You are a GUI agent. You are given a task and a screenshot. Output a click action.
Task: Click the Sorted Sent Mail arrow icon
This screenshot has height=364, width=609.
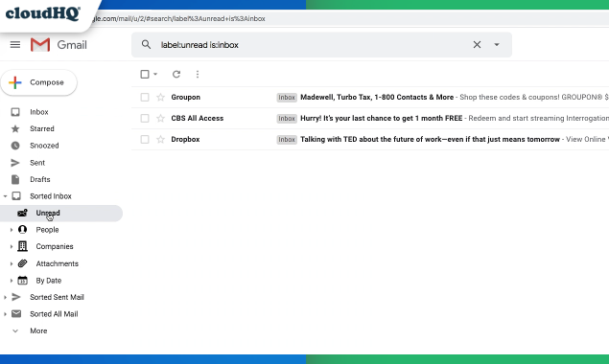point(16,297)
